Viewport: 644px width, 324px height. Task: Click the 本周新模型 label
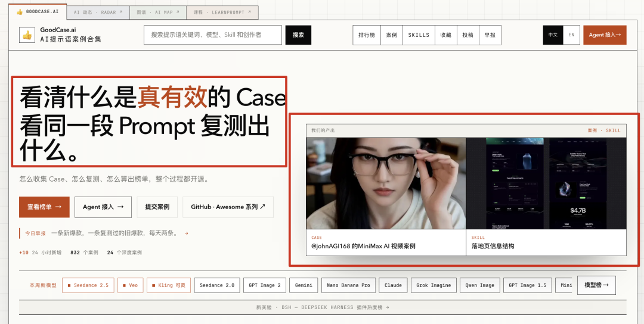click(43, 285)
